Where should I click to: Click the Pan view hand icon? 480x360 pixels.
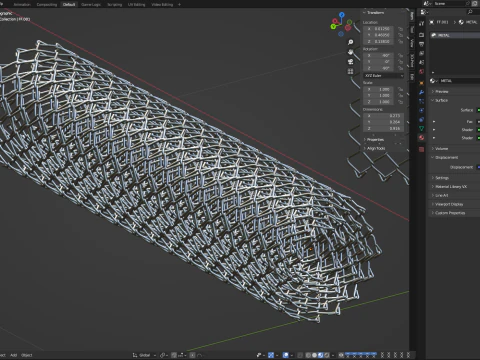pyautogui.click(x=350, y=52)
